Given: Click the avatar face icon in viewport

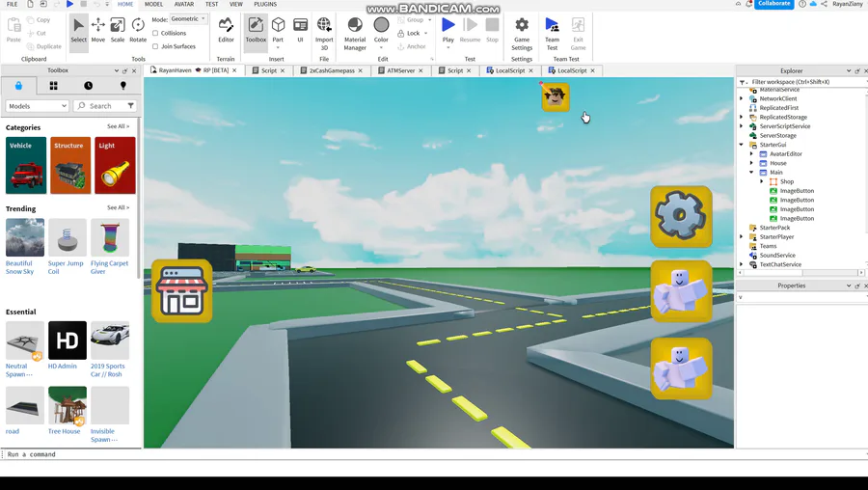Looking at the screenshot, I should 556,96.
